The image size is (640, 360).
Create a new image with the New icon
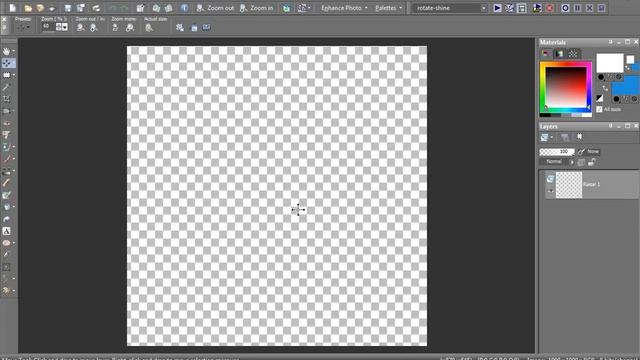pos(13,8)
